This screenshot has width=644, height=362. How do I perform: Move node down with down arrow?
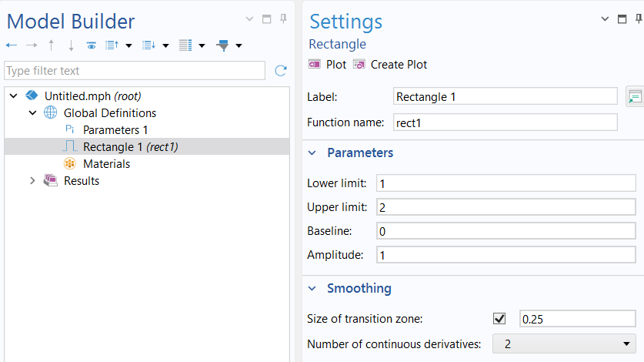tap(71, 45)
